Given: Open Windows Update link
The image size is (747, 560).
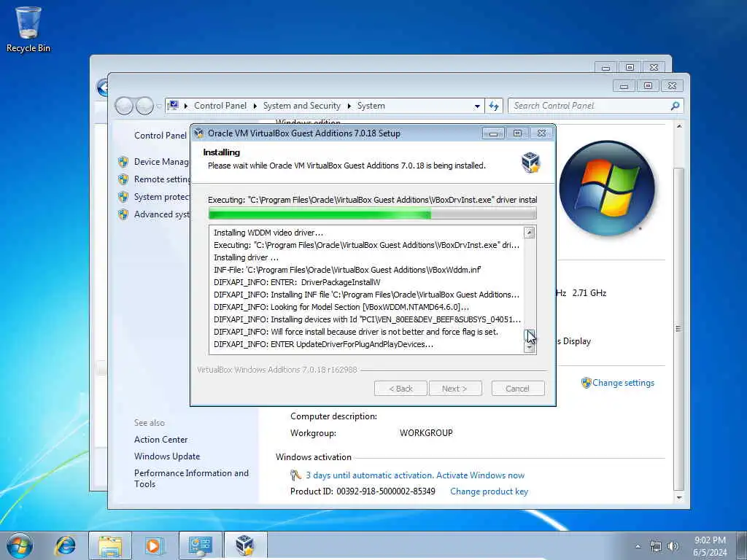Looking at the screenshot, I should tap(167, 456).
